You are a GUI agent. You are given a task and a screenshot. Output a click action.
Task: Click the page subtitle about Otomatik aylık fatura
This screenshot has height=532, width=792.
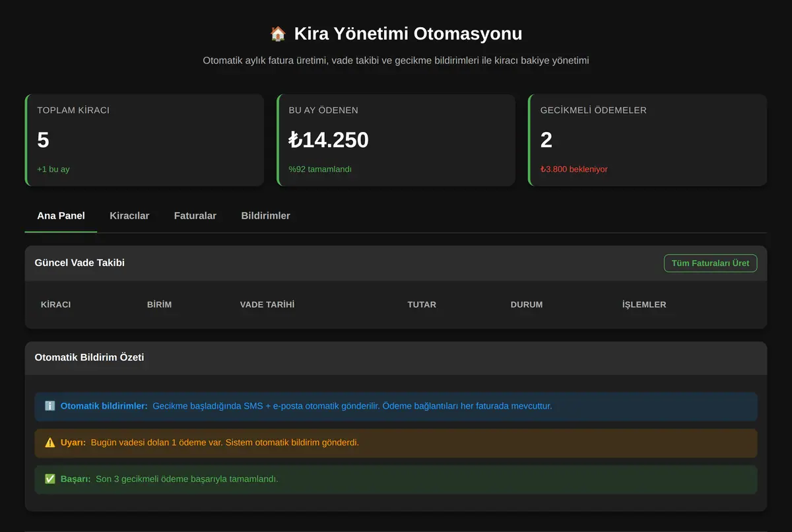point(396,61)
